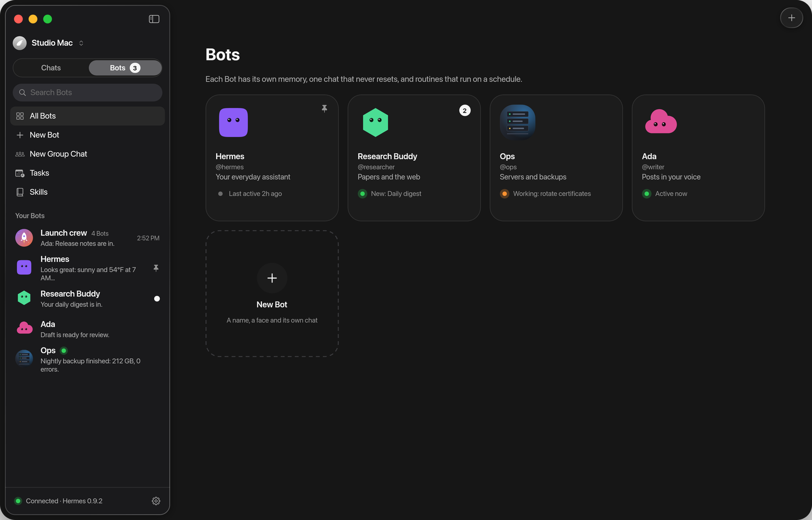Click "New: Daily digest" status text
The height and width of the screenshot is (520, 812).
pyautogui.click(x=396, y=194)
